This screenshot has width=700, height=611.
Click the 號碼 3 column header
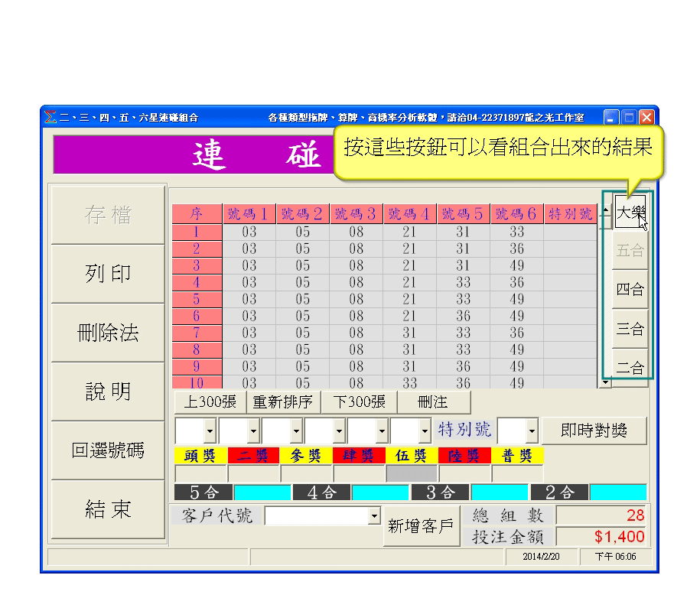[357, 214]
